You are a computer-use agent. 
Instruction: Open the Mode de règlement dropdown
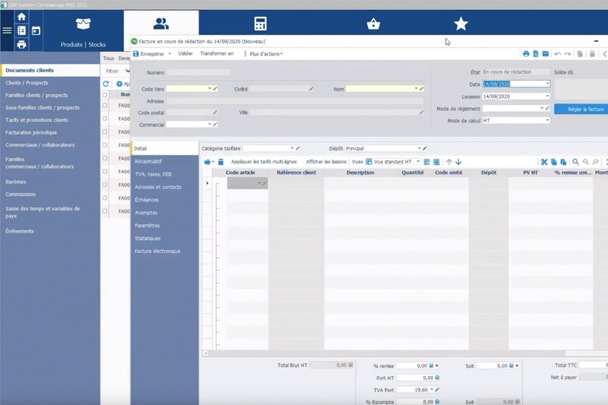click(x=545, y=108)
